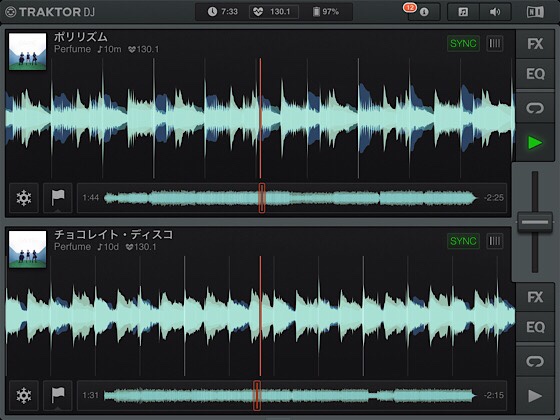Toggle SYNC on the チョコレイト・ディスコ deck
Screen dimensions: 560x420
coord(463,241)
